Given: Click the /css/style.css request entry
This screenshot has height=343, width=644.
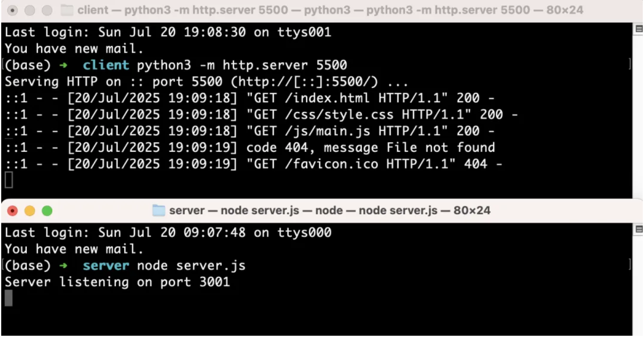Looking at the screenshot, I should click(x=339, y=115).
